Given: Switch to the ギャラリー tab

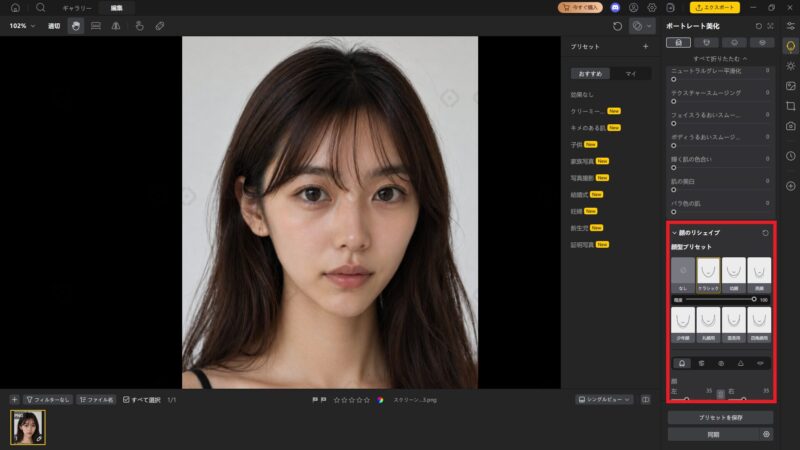Looking at the screenshot, I should click(x=77, y=8).
